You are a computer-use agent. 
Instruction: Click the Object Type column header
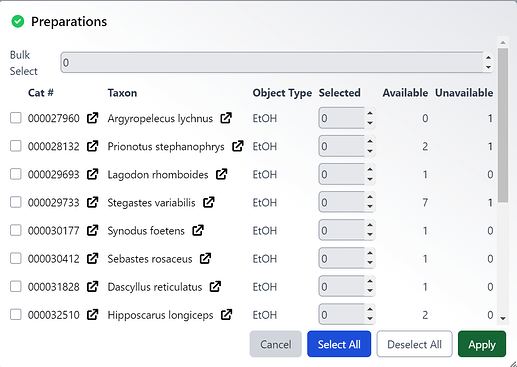tap(282, 93)
